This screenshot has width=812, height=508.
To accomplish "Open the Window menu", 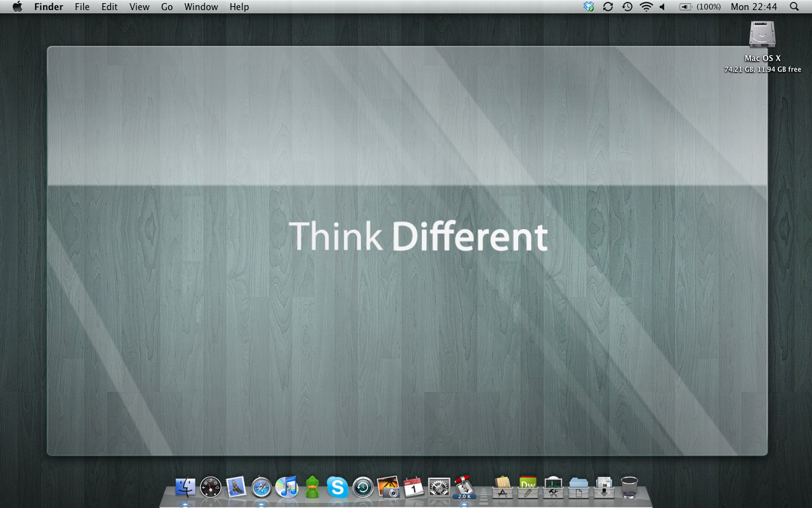I will click(x=201, y=7).
